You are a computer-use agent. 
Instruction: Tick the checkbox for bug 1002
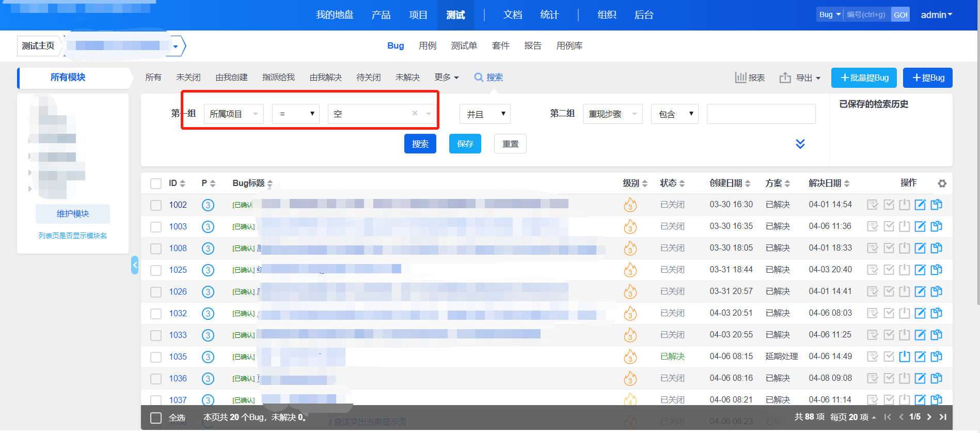click(156, 205)
